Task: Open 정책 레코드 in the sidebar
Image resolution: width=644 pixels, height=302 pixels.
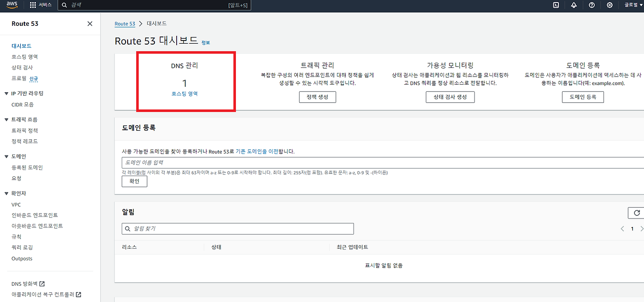Action: coord(25,141)
